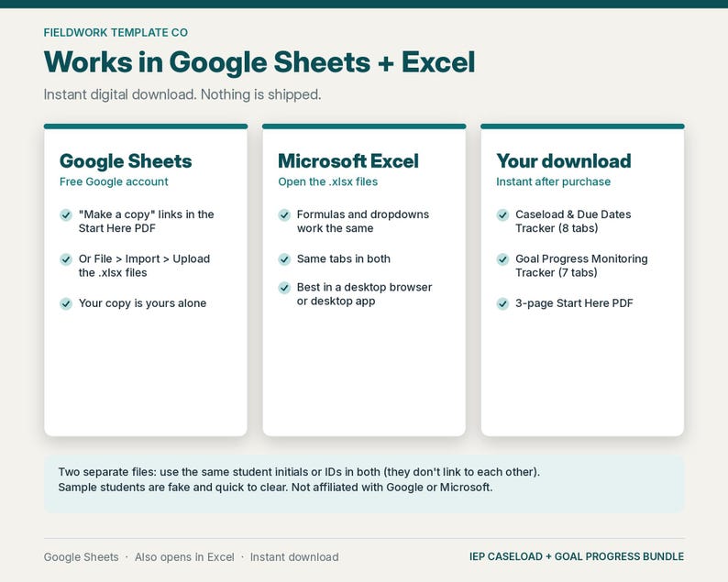Click the "Two separate files" note line

[x=299, y=472]
